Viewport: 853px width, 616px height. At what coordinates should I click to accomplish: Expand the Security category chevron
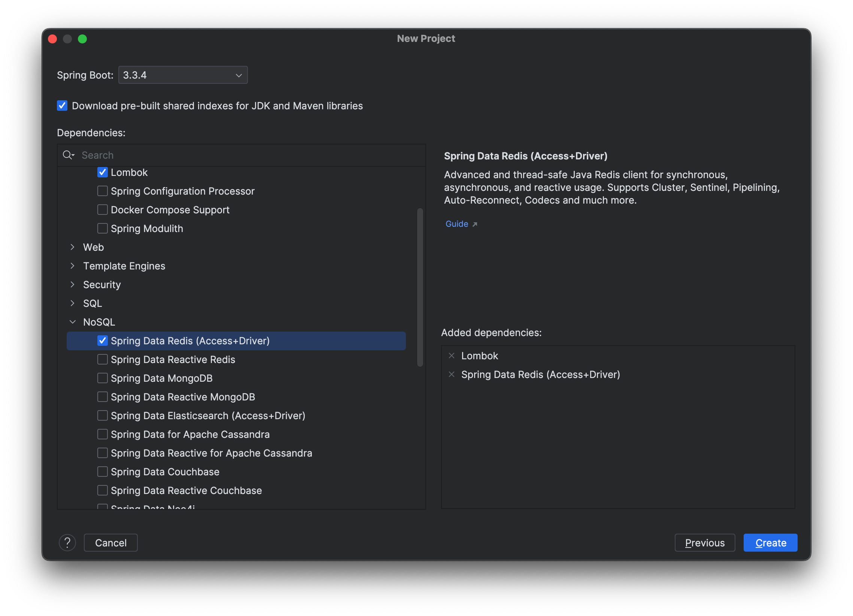[73, 285]
